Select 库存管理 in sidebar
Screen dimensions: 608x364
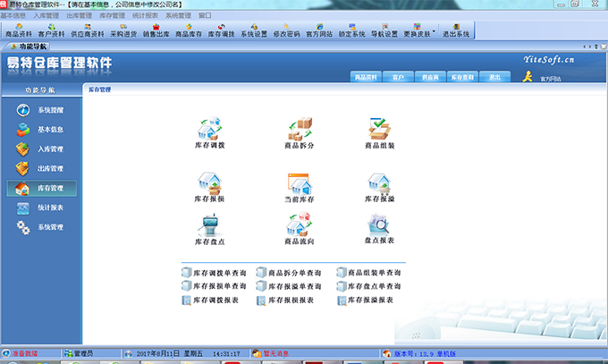(x=41, y=188)
